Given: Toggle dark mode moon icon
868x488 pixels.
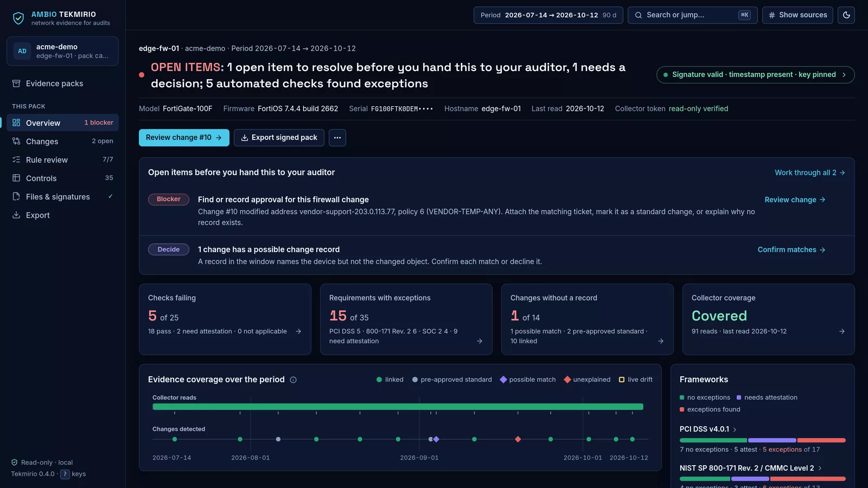Looking at the screenshot, I should pos(846,15).
